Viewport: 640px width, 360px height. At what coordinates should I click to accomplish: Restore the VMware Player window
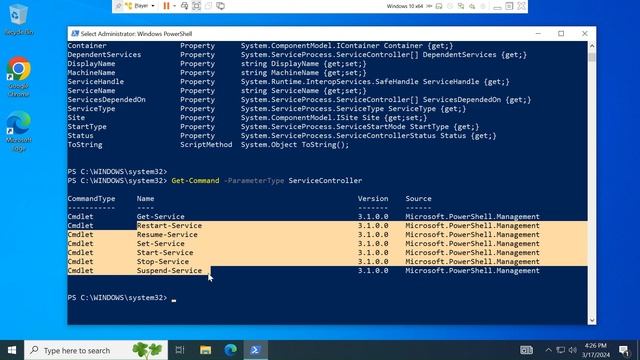click(x=509, y=6)
